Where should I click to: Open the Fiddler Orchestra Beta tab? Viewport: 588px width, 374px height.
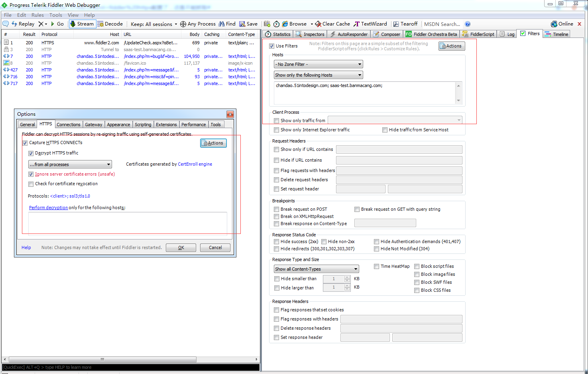pos(431,34)
